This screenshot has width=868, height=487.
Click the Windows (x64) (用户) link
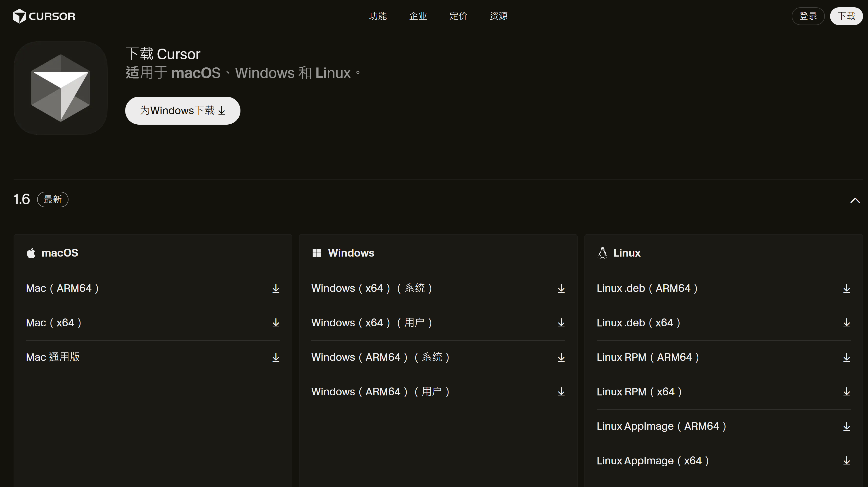point(438,323)
